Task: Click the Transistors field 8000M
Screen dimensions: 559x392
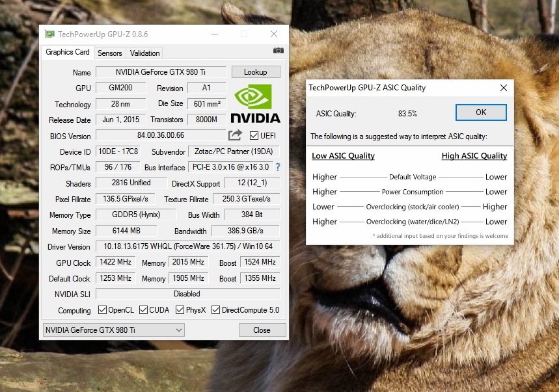Action: pyautogui.click(x=207, y=120)
